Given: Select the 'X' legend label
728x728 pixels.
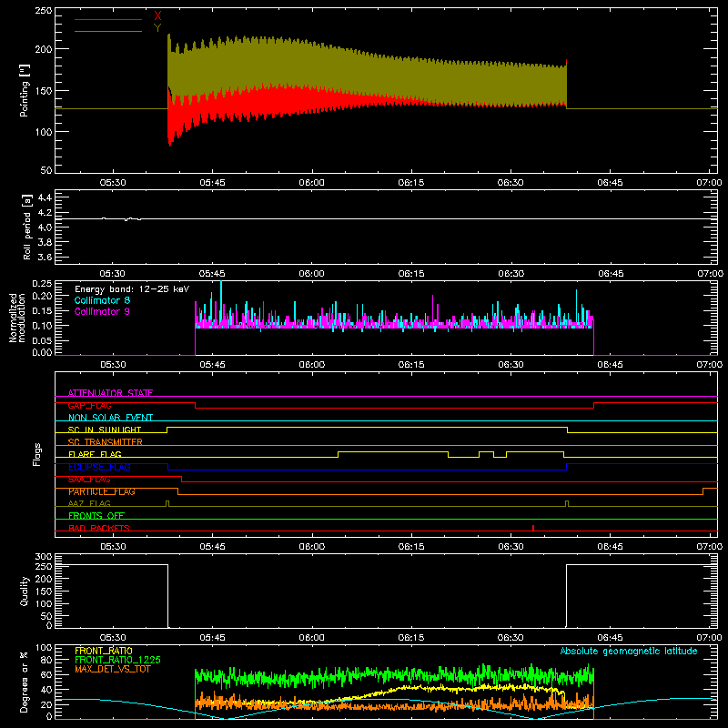Looking at the screenshot, I should 157,16.
